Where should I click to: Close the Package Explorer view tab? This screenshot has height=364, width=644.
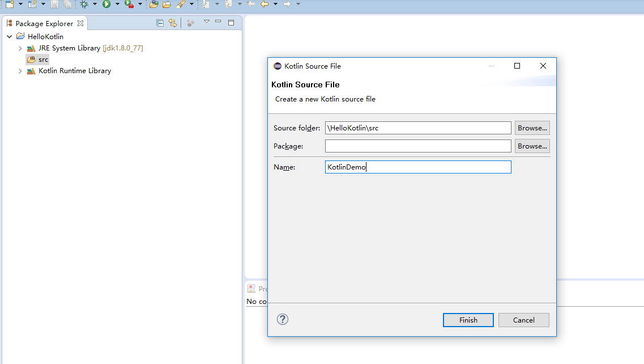[80, 23]
